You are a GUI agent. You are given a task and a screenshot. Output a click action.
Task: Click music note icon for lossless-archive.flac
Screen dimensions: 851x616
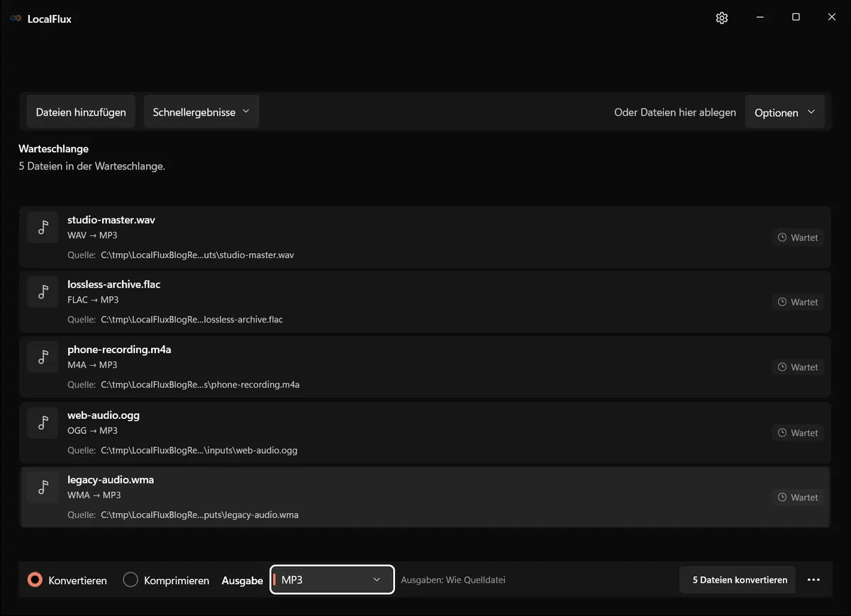point(43,291)
